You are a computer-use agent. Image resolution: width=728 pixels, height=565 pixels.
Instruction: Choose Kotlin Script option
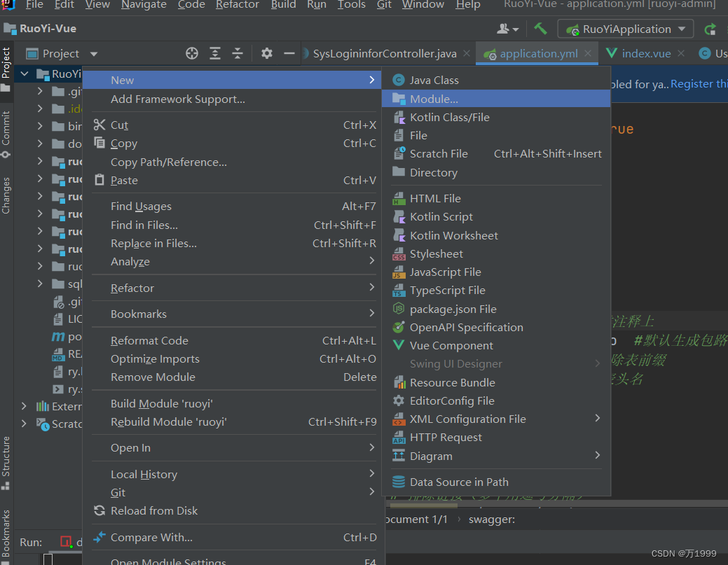pos(496,216)
